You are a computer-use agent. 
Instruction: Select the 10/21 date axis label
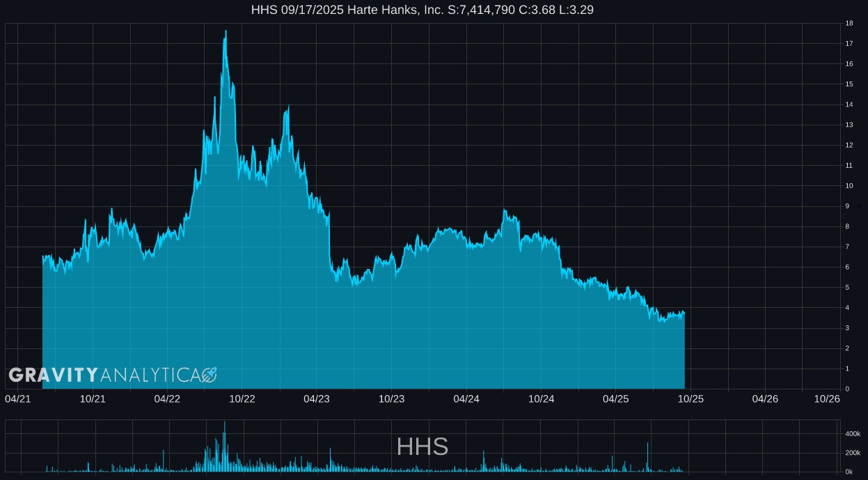click(x=93, y=398)
